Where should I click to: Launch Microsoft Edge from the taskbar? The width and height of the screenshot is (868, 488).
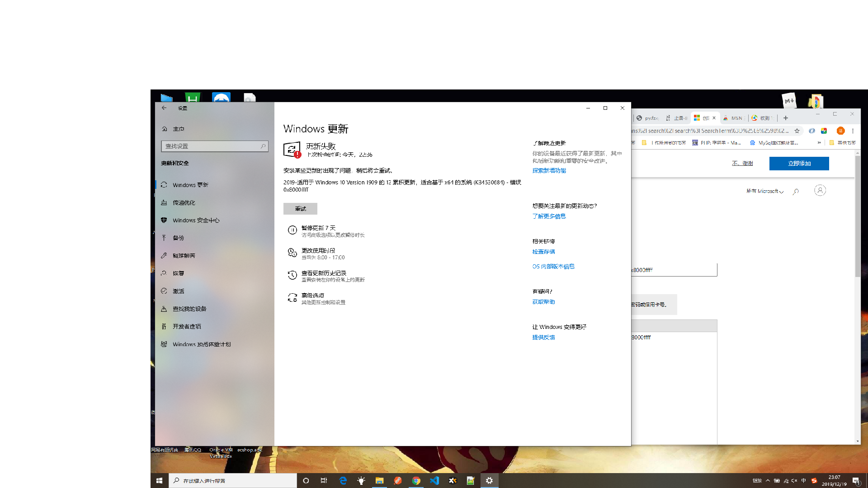point(343,480)
